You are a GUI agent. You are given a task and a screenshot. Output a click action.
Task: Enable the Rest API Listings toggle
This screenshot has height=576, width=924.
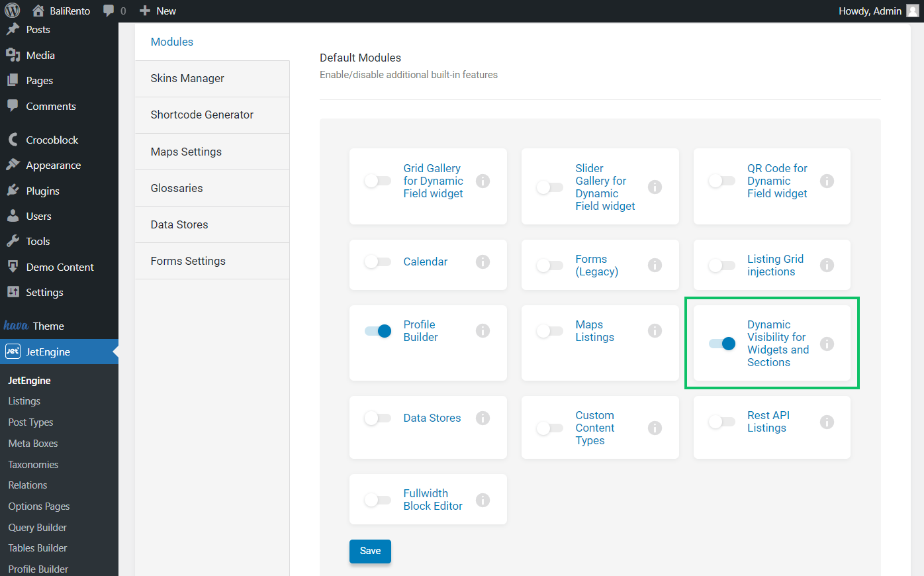[x=721, y=422]
